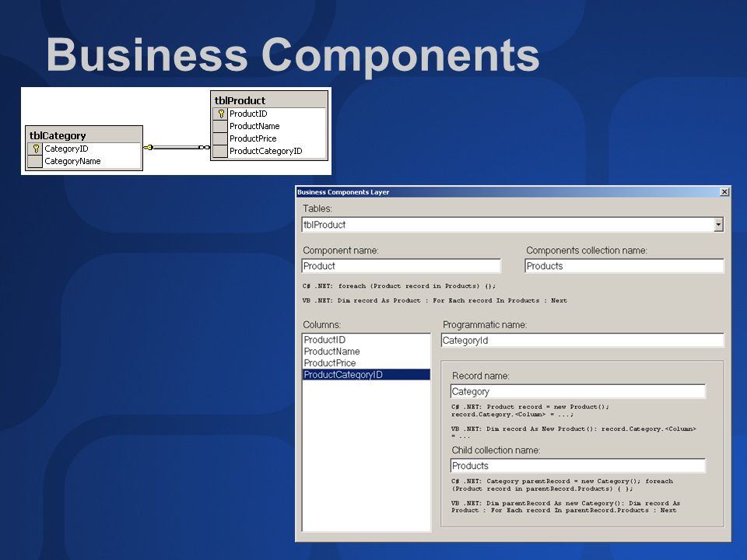Select ProductID in the Columns list
The image size is (747, 560).
[366, 340]
